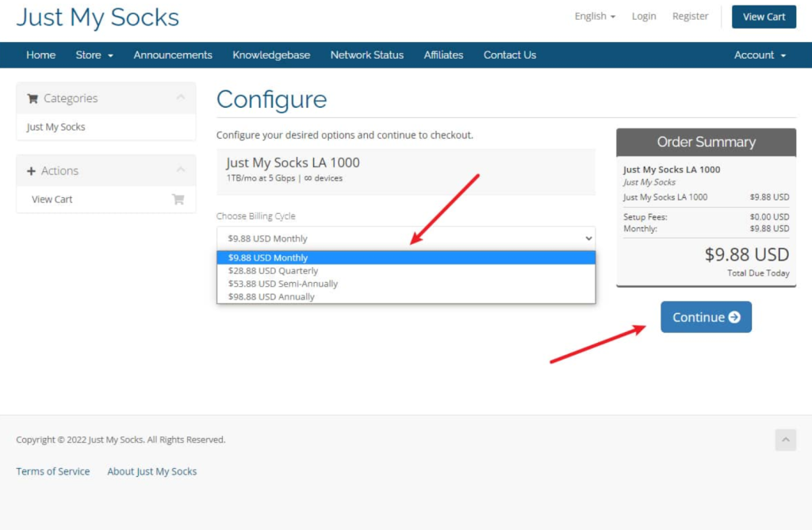Collapse the Categories panel chevron
The width and height of the screenshot is (812, 530).
[x=180, y=97]
